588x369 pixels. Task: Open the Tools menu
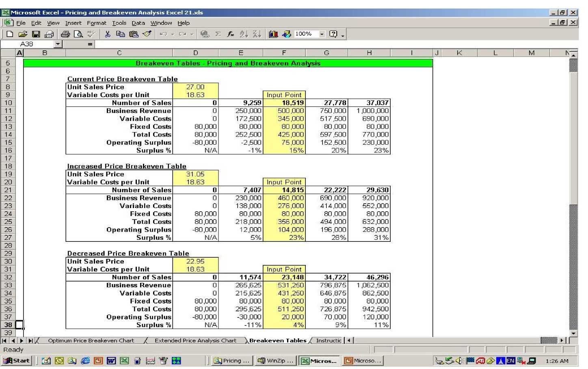point(119,23)
